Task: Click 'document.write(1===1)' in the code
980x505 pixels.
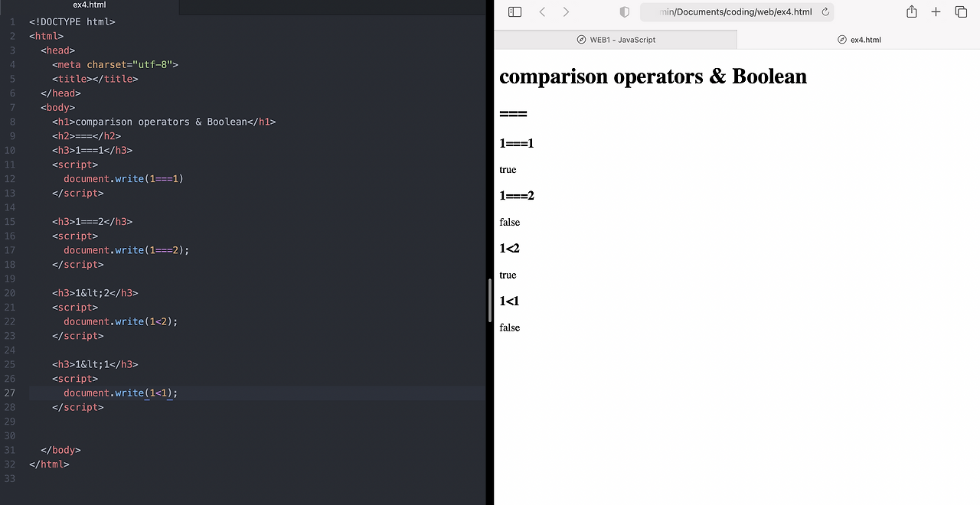Action: coord(123,179)
